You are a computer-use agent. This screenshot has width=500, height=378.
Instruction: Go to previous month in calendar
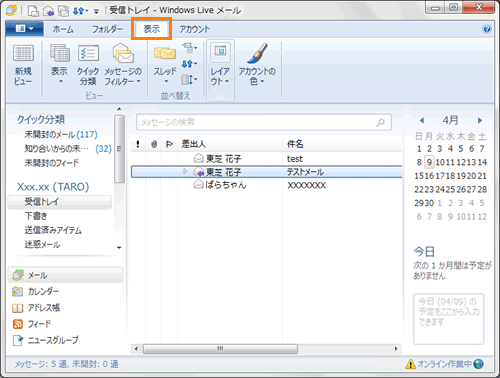(422, 120)
